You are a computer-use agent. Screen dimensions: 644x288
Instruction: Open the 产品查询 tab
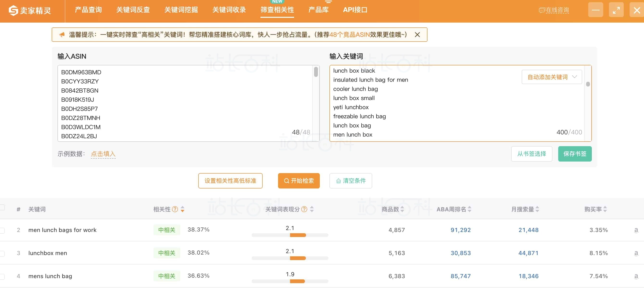click(88, 10)
